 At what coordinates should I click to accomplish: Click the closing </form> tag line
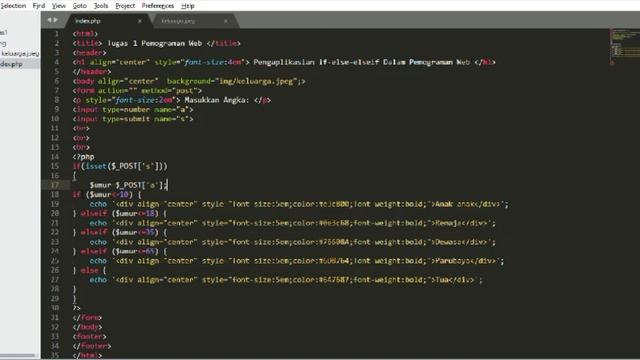(x=87, y=317)
